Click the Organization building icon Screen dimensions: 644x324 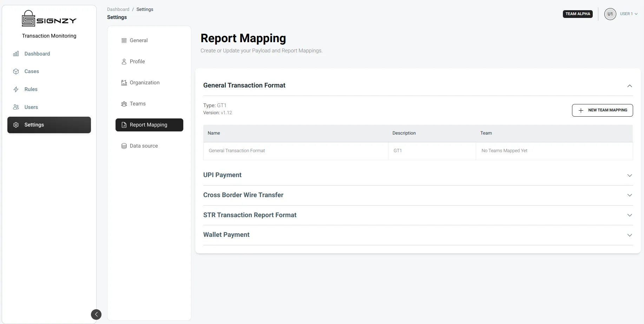(124, 83)
